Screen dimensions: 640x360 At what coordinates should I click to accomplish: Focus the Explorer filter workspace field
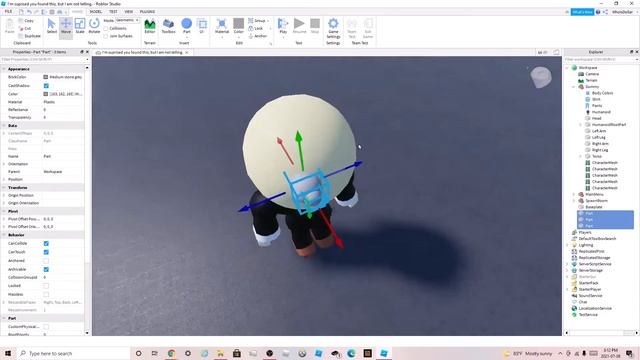tap(601, 60)
